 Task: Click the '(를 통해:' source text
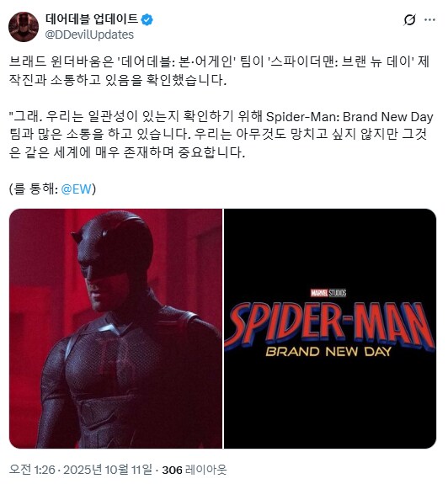click(34, 189)
